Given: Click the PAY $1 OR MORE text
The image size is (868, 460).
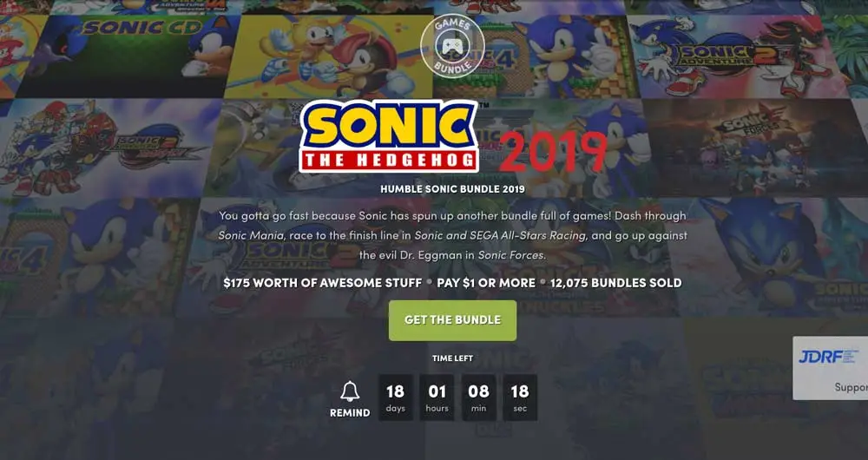Looking at the screenshot, I should point(486,283).
